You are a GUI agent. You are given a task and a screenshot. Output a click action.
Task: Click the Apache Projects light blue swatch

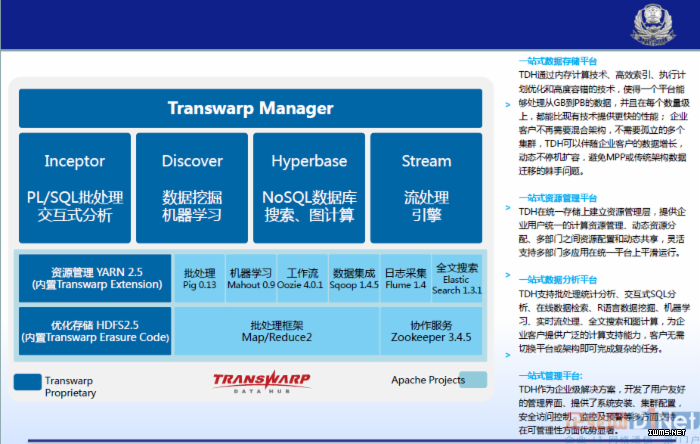473,380
